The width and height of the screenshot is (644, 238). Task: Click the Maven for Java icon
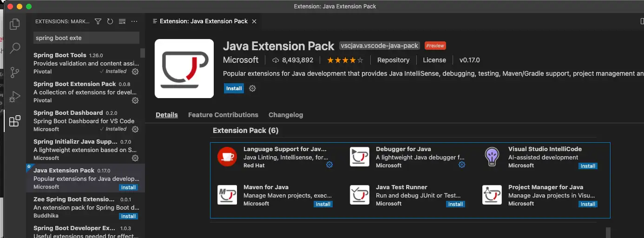tap(227, 195)
